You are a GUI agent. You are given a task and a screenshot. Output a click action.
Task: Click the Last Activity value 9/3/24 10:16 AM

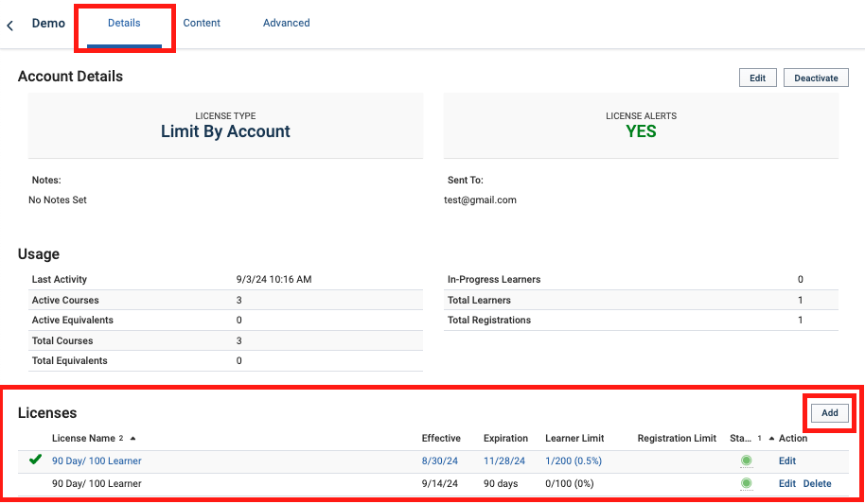point(274,280)
